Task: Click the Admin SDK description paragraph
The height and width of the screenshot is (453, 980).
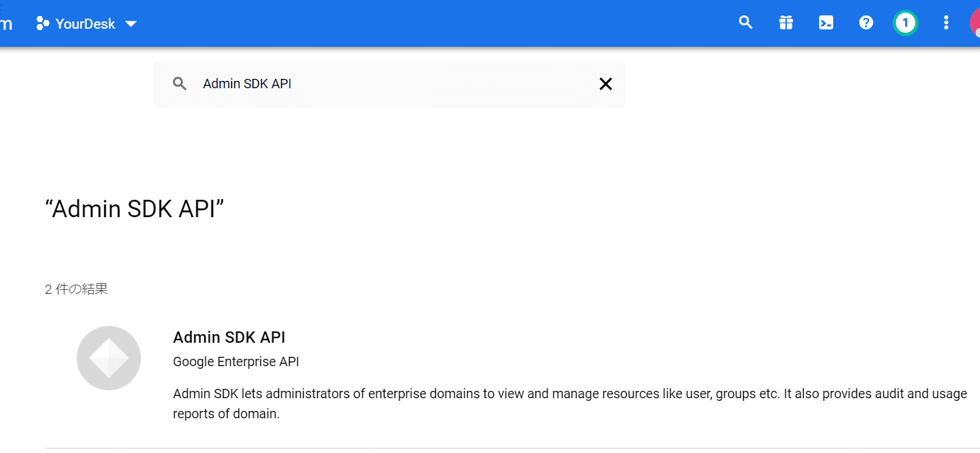Action: [570, 404]
